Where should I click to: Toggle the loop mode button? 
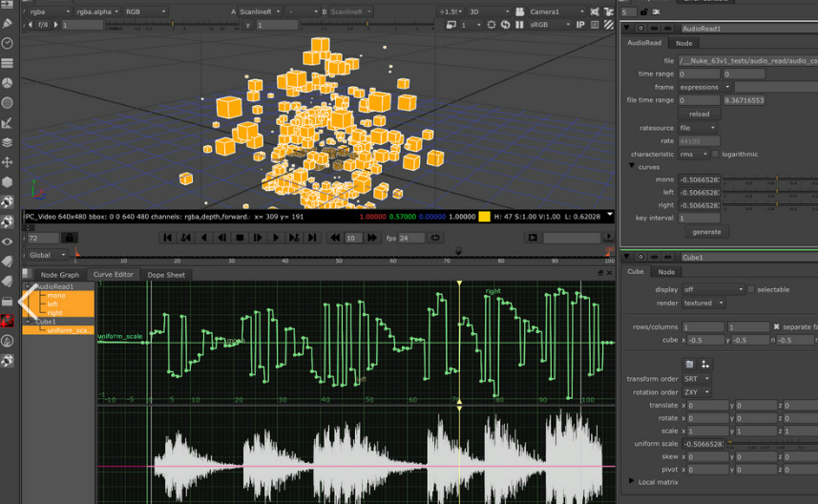(435, 238)
